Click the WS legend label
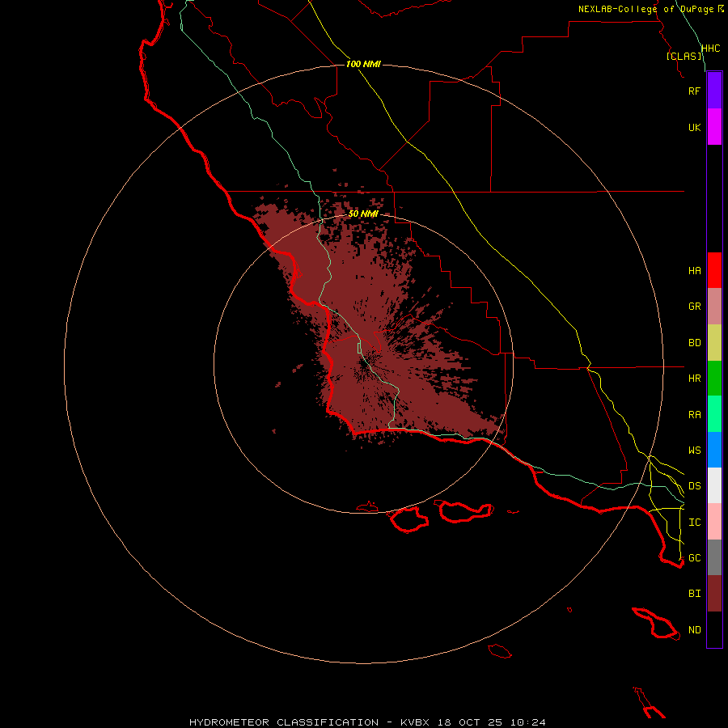The height and width of the screenshot is (728, 728). point(694,451)
